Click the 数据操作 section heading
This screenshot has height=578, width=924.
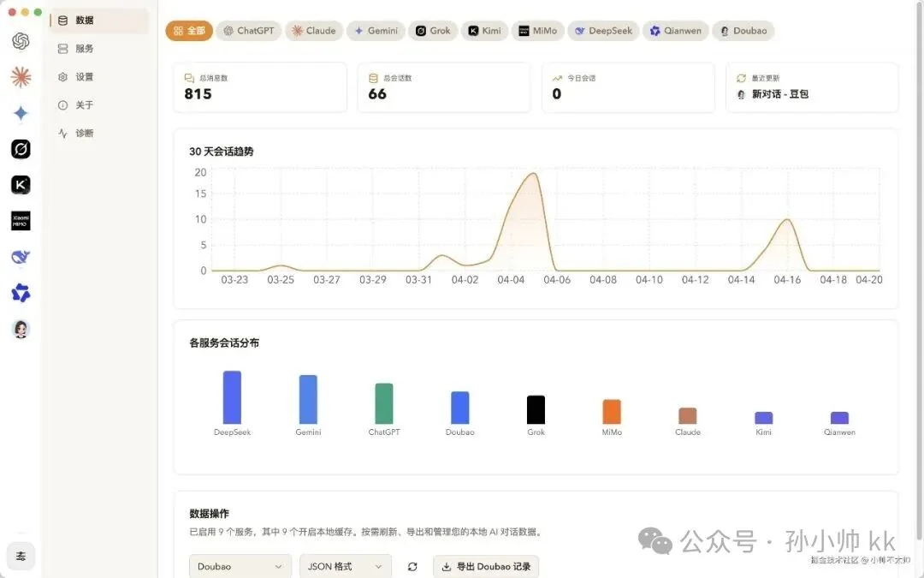tap(210, 514)
